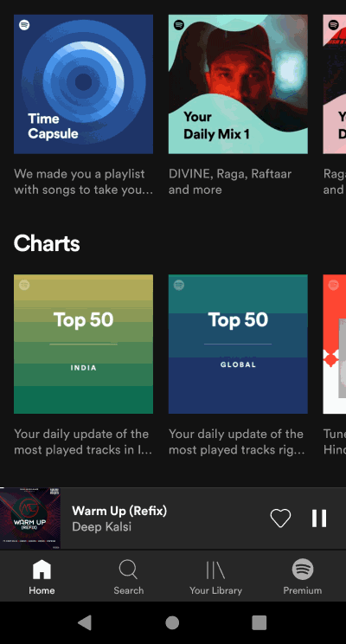This screenshot has width=346, height=644.
Task: Like Warm Up (Refix) with heart icon
Action: 280,518
